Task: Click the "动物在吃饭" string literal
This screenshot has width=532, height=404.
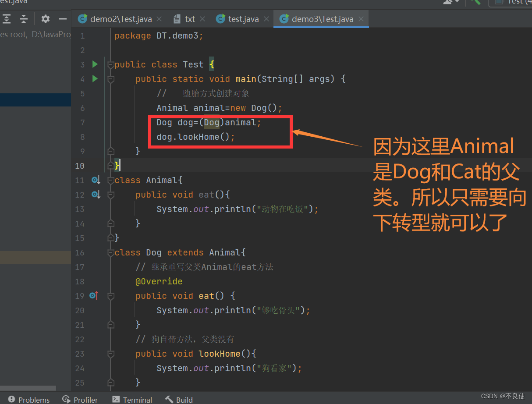Action: pyautogui.click(x=283, y=209)
